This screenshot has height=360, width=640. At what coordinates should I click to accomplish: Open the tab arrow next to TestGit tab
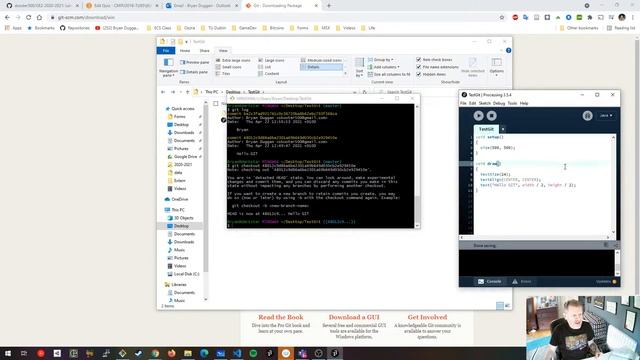503,129
